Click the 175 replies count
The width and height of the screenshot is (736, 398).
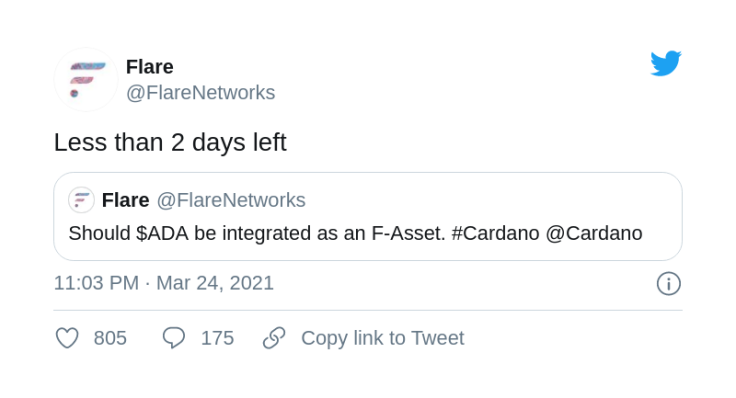tap(217, 338)
